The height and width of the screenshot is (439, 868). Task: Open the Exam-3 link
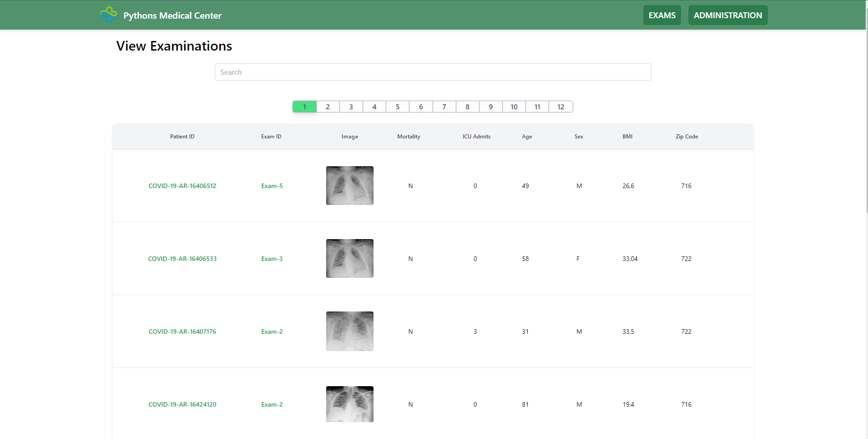click(272, 259)
